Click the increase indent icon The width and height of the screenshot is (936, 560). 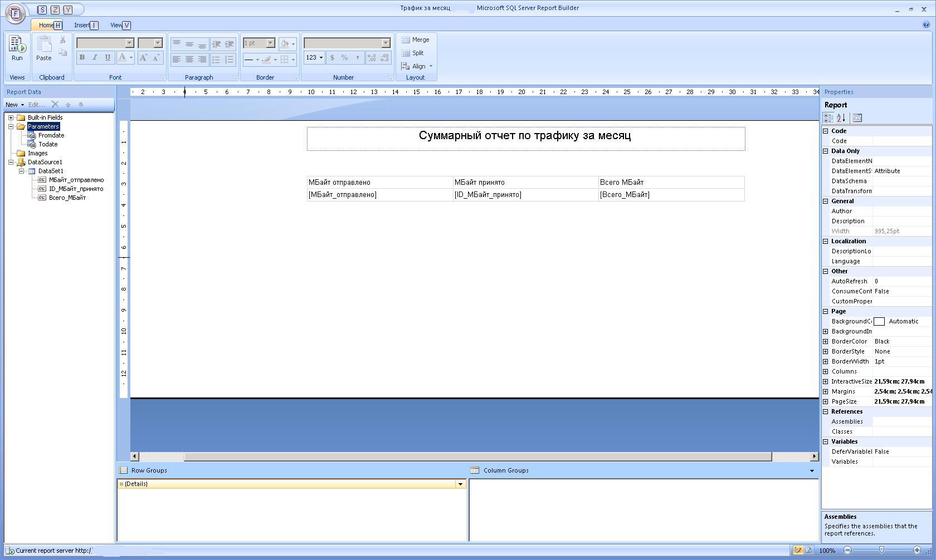229,44
